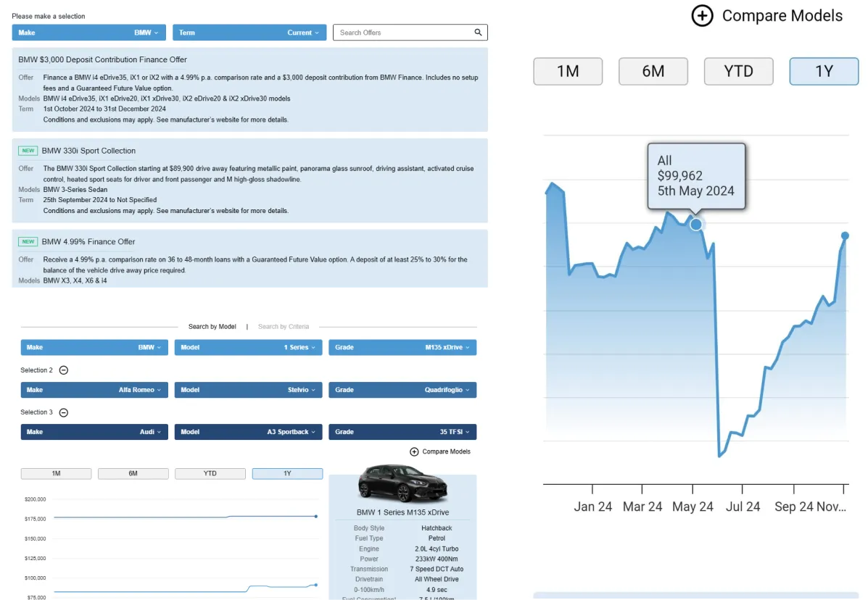Switch to the Search by Criteria tab
The image size is (868, 600).
pos(284,327)
